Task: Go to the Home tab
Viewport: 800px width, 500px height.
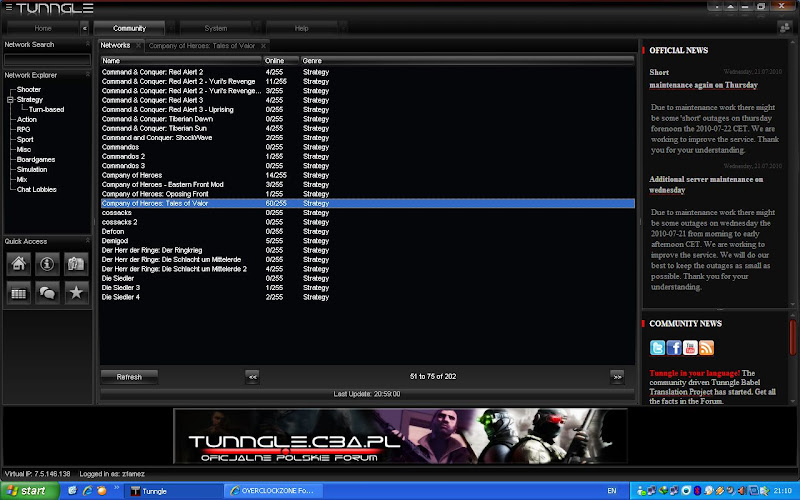Action: tap(43, 28)
